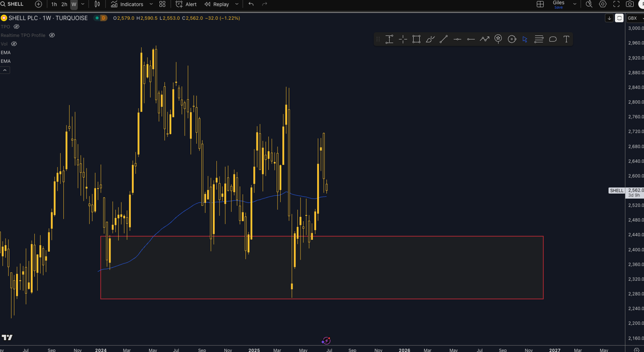Select the circular price-range disc tool
Image resolution: width=644 pixels, height=352 pixels.
[512, 39]
